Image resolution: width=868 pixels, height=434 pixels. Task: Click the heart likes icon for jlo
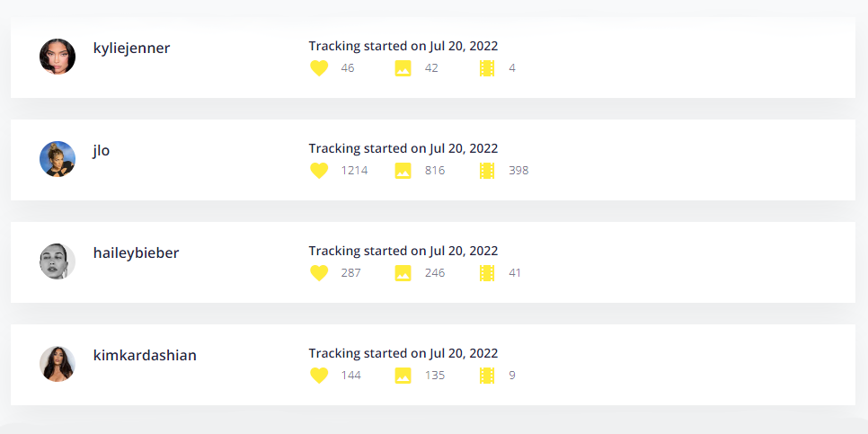(319, 171)
